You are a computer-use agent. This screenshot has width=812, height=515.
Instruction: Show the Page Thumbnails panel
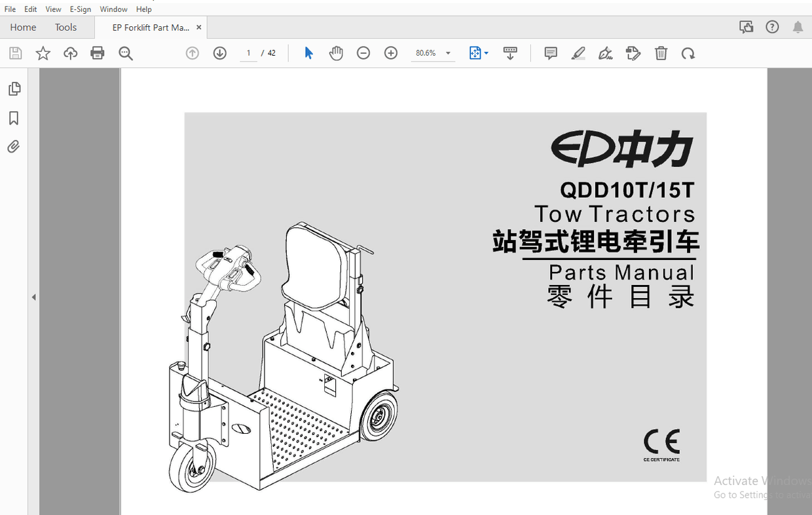[14, 88]
